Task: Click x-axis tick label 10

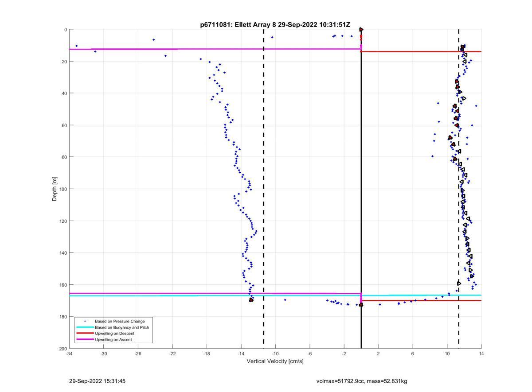Action: click(447, 353)
